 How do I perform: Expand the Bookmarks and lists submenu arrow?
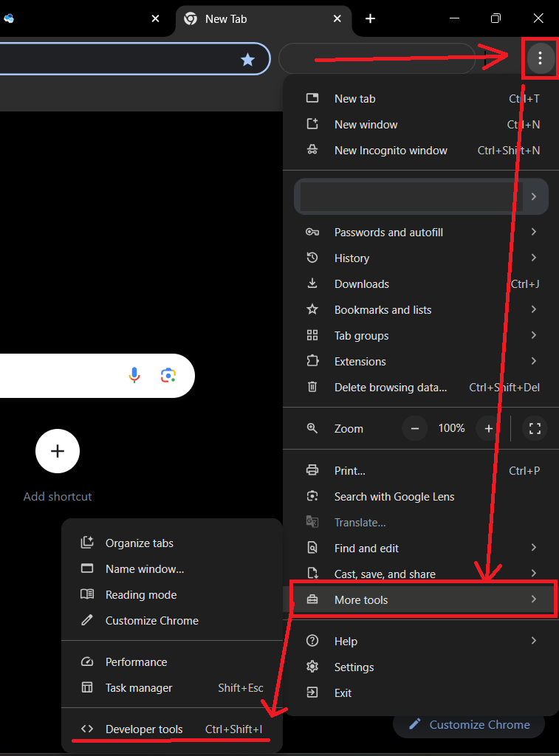(533, 309)
